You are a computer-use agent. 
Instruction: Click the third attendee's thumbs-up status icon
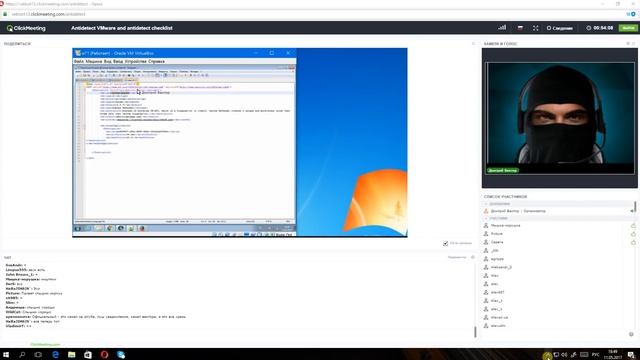[633, 242]
